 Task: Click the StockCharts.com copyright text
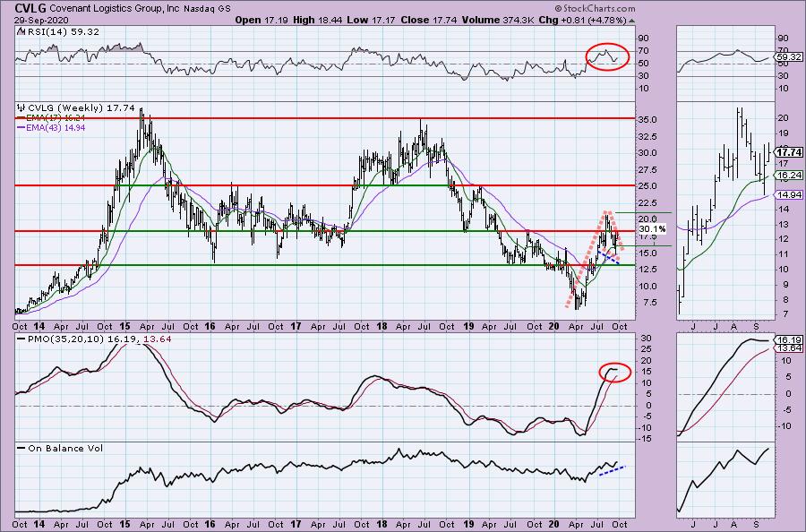click(x=595, y=8)
